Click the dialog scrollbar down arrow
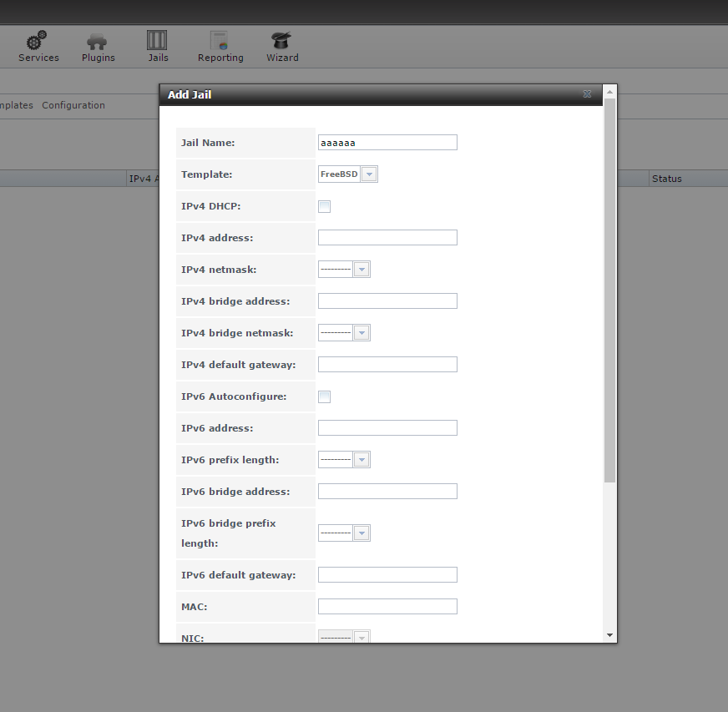Viewport: 728px width, 712px height. (x=609, y=635)
